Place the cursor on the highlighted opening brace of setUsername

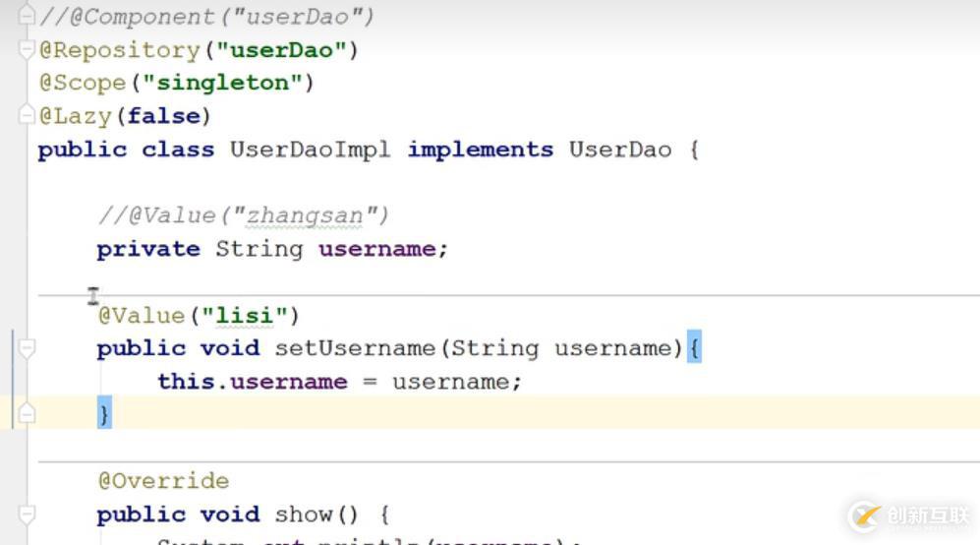pos(694,347)
